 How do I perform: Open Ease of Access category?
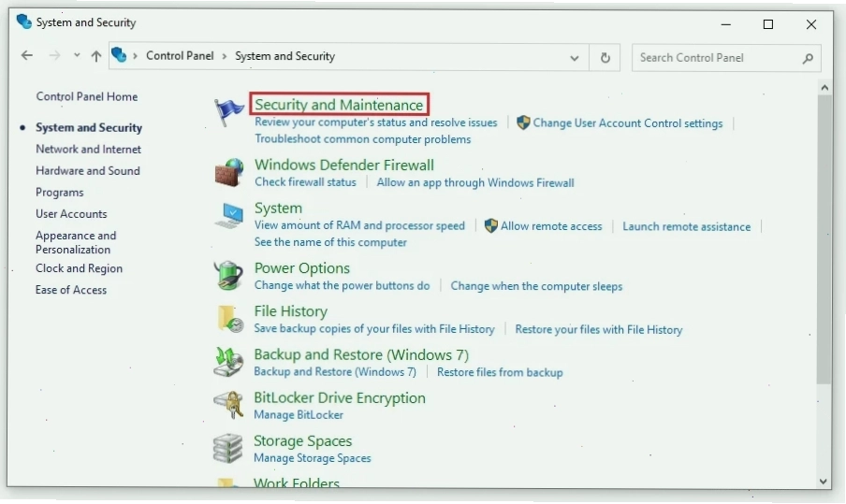pos(71,290)
